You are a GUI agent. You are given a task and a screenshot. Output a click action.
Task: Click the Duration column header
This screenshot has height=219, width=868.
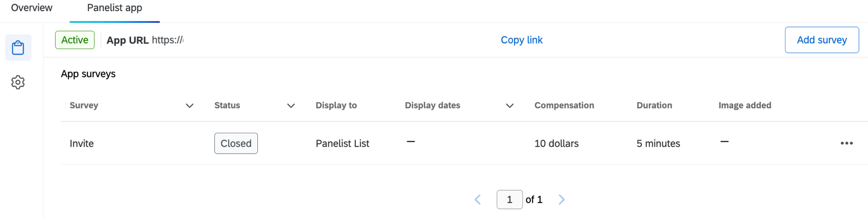point(654,105)
